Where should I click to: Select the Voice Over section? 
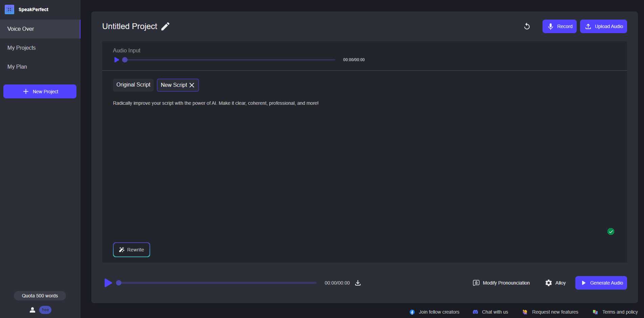coord(21,29)
